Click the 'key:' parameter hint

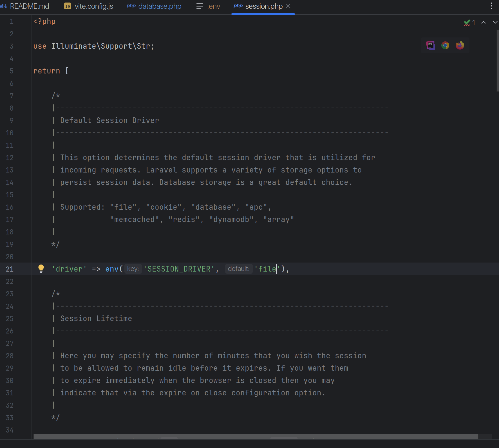[x=133, y=269]
